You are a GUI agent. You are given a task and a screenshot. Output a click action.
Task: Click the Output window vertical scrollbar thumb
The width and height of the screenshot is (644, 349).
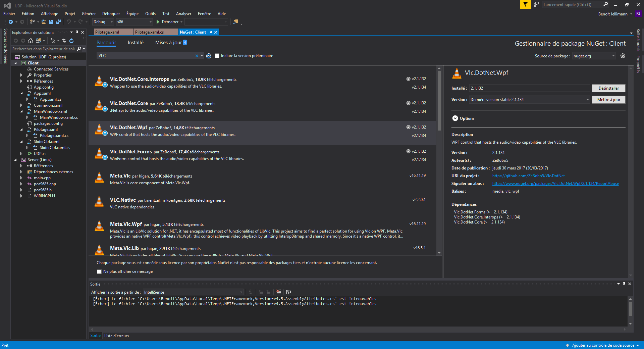coord(630,309)
